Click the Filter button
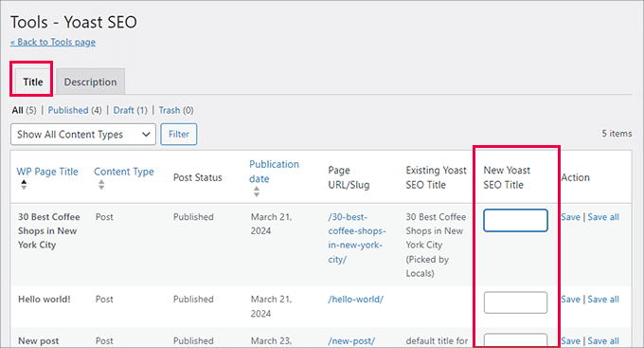The height and width of the screenshot is (348, 644). [179, 134]
